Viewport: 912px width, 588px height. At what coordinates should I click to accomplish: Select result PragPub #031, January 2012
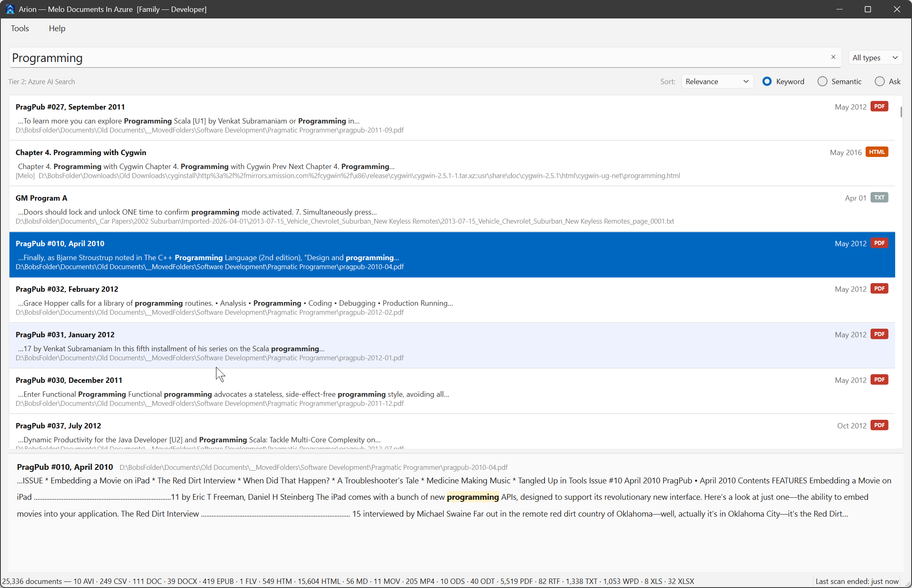[452, 345]
